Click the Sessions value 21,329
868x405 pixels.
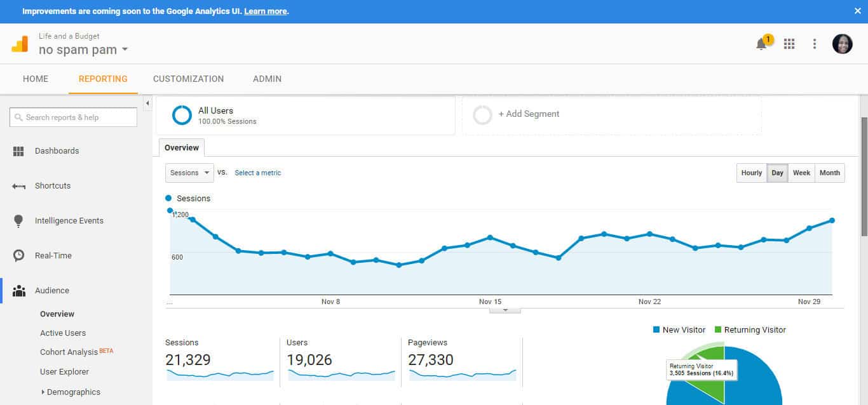click(x=188, y=360)
